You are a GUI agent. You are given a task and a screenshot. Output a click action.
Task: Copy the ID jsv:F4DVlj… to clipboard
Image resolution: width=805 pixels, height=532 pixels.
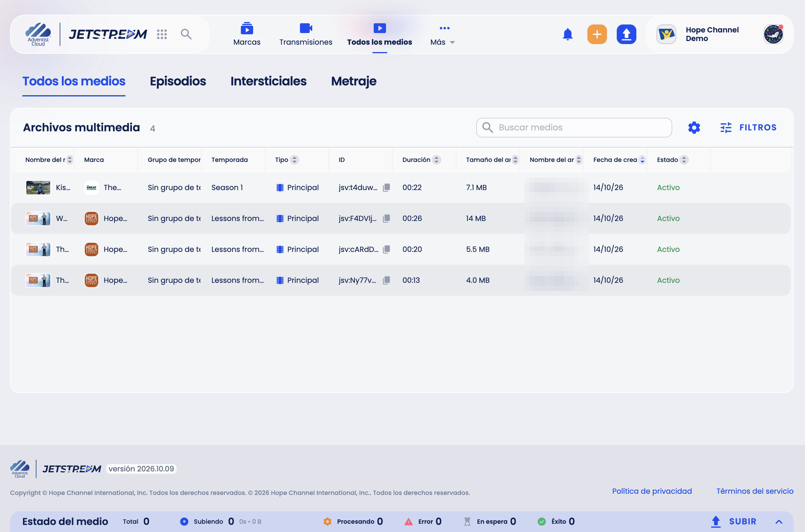386,219
